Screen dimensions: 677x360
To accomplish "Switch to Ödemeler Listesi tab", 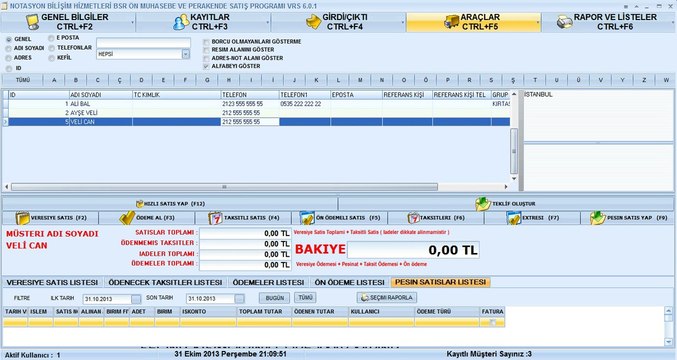I will click(268, 282).
